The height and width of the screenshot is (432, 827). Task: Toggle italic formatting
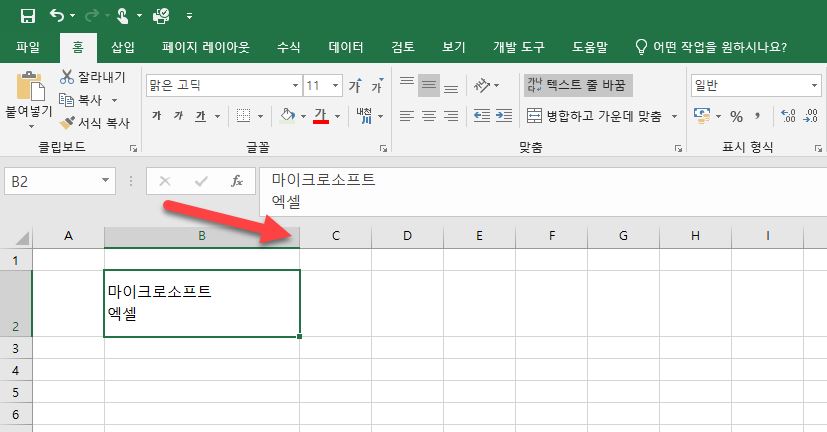pyautogui.click(x=178, y=116)
